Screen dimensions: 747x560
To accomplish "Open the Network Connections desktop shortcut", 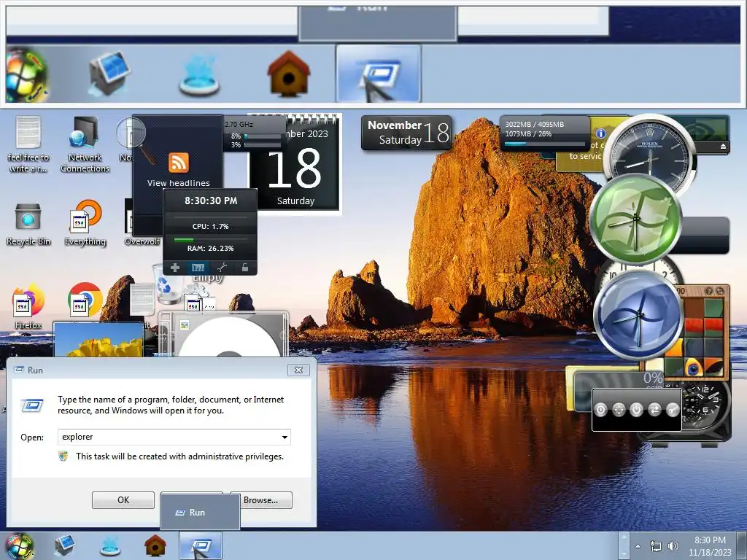I will (x=85, y=144).
